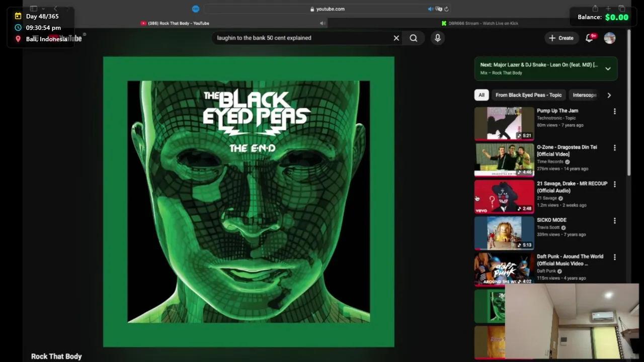Select the Interscope filter chip
Viewport: 644px width, 362px height.
pos(585,95)
